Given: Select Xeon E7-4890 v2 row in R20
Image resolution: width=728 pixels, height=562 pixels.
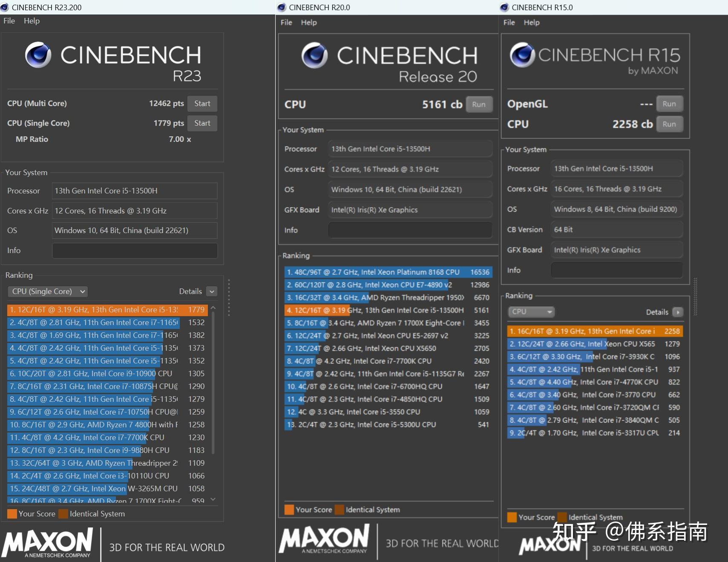Looking at the screenshot, I should click(388, 285).
